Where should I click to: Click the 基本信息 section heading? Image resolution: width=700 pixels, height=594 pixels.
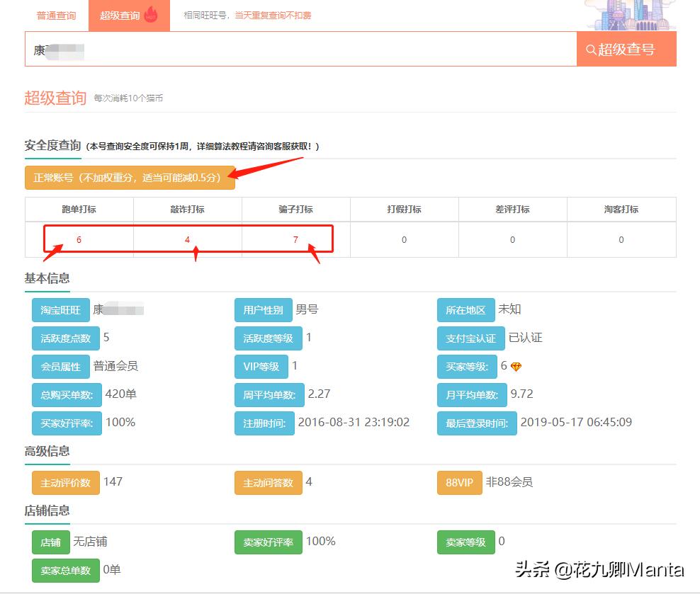47,278
